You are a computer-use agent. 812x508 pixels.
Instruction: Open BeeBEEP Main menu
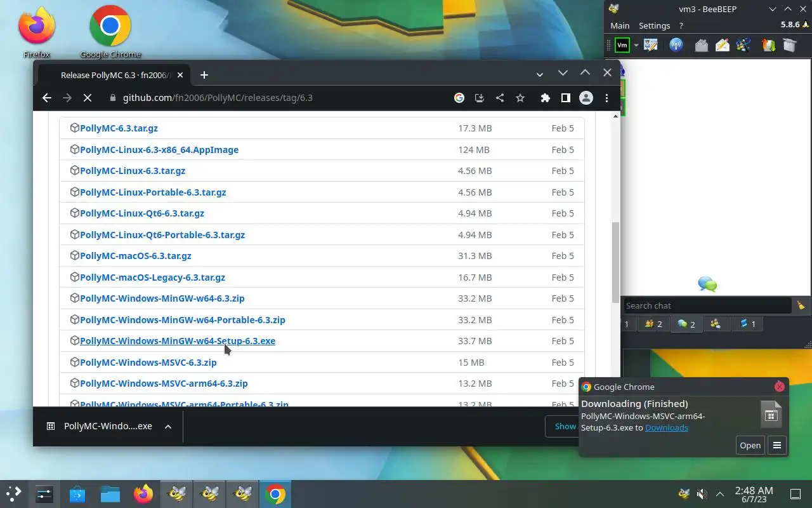pos(620,25)
